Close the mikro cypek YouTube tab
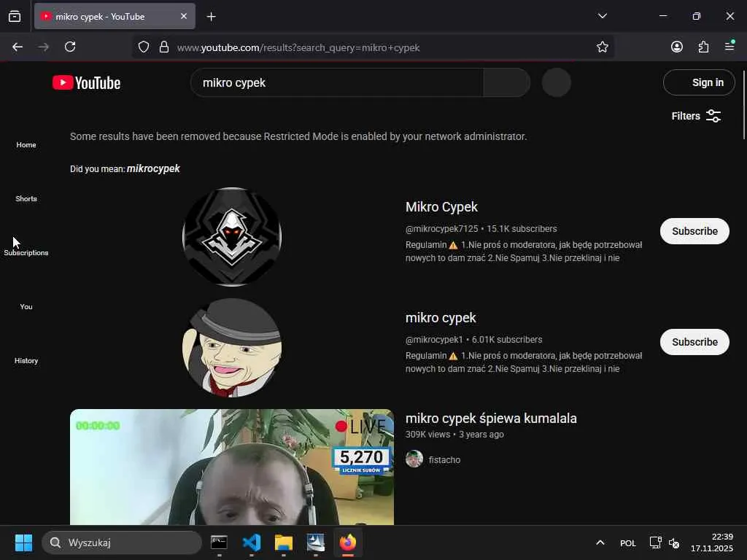747x560 pixels. [184, 16]
